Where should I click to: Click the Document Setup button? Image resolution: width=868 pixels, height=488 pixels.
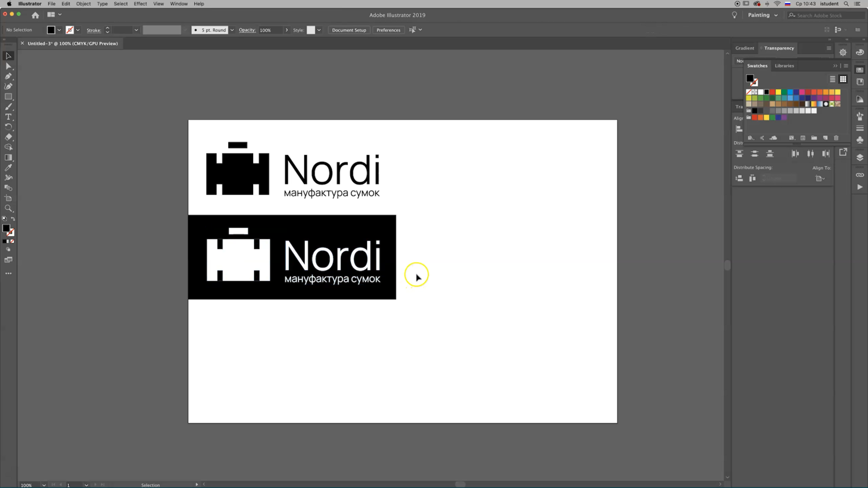pyautogui.click(x=349, y=30)
